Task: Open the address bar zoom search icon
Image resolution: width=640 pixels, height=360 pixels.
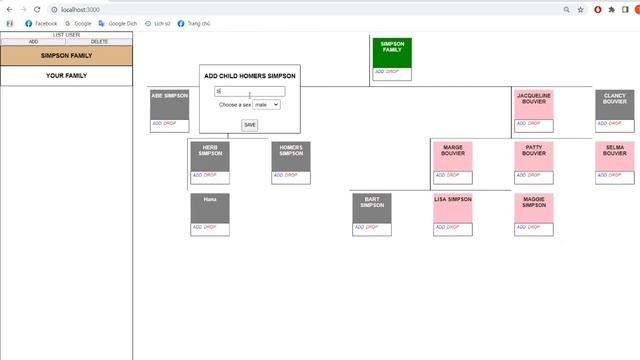Action: click(567, 9)
